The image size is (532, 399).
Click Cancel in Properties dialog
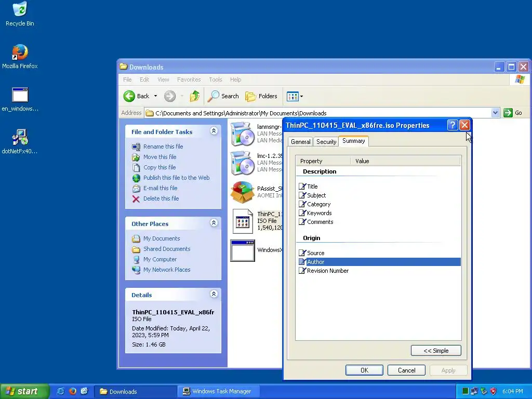pyautogui.click(x=406, y=370)
